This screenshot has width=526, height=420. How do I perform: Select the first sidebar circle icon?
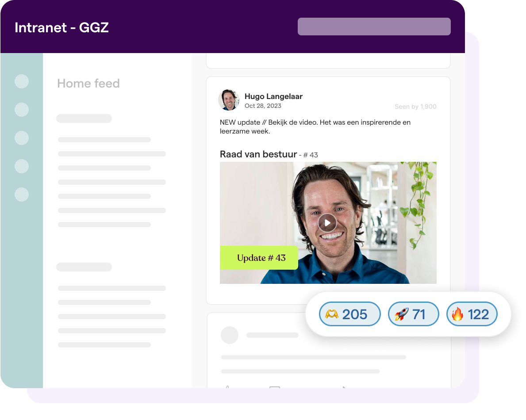pos(22,81)
